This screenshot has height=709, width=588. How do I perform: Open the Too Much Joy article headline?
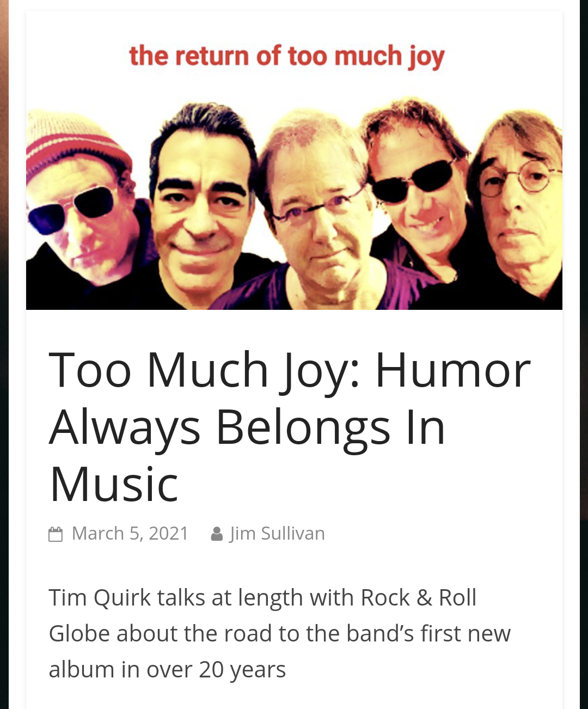point(289,426)
